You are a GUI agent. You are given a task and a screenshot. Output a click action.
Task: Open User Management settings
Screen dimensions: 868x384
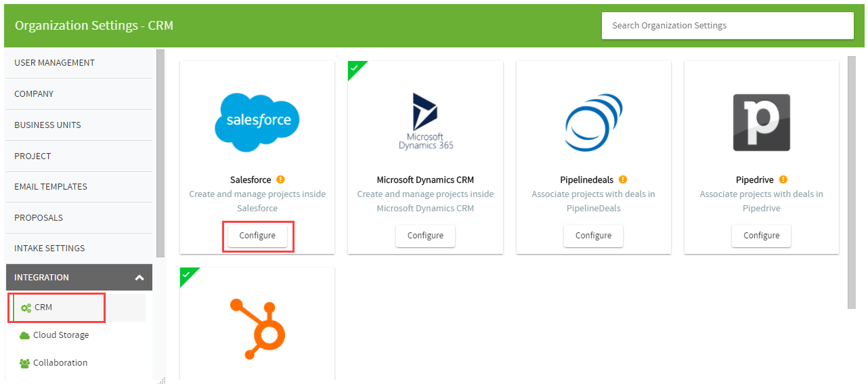[x=79, y=62]
